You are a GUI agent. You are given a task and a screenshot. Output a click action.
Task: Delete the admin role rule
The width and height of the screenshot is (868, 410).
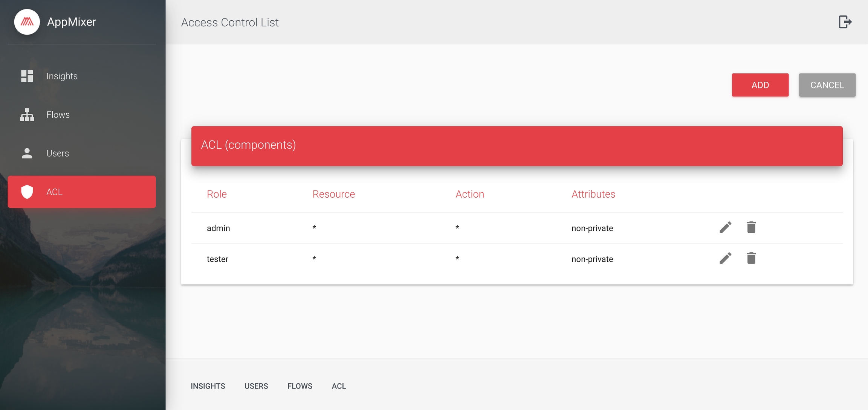tap(751, 227)
